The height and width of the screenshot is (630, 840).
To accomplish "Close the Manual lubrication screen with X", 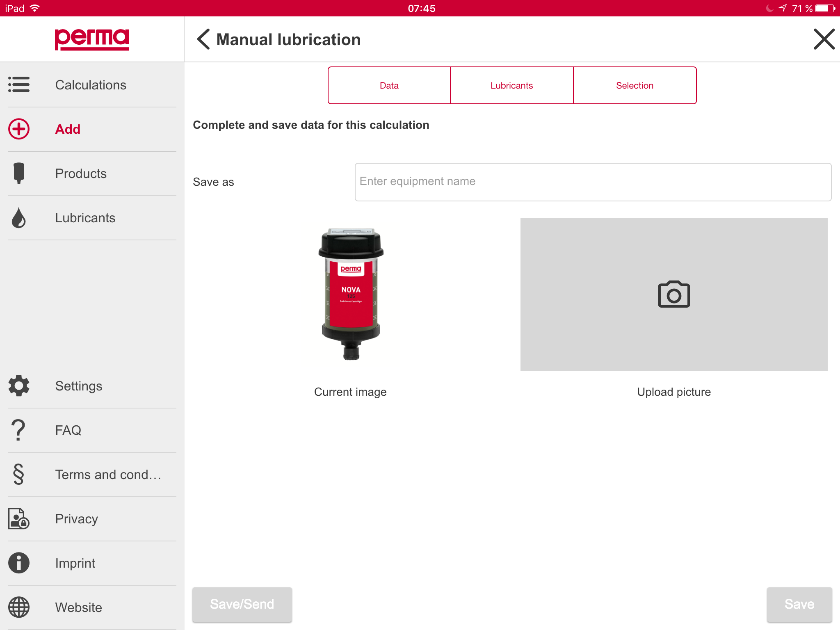I will [824, 39].
